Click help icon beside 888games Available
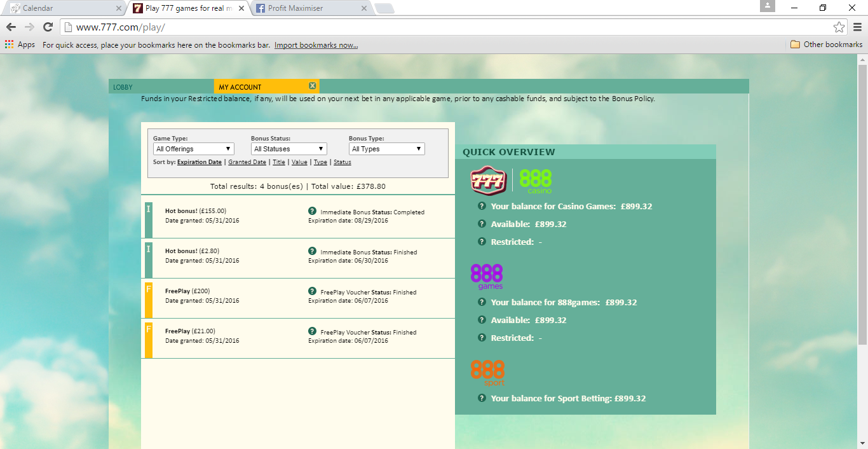The height and width of the screenshot is (449, 868). click(482, 320)
